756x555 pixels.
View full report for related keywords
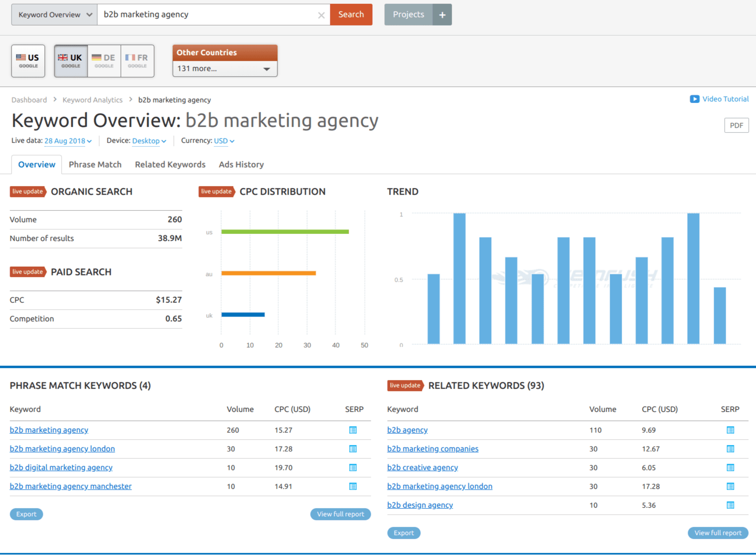click(x=718, y=533)
